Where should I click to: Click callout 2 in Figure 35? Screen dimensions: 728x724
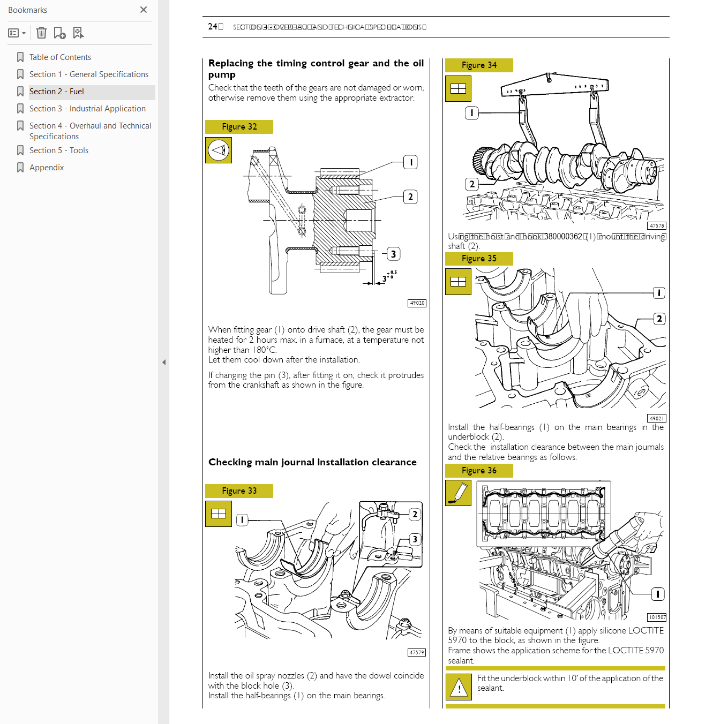tap(659, 319)
